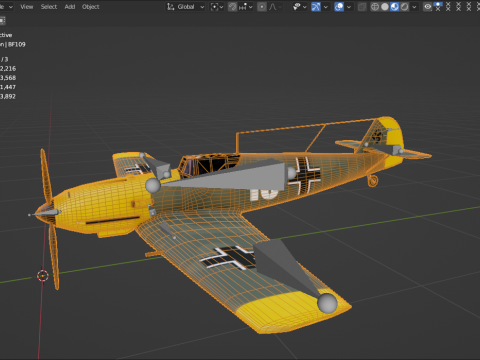Switch to wireframe shading
This screenshot has height=360, width=480.
375,7
